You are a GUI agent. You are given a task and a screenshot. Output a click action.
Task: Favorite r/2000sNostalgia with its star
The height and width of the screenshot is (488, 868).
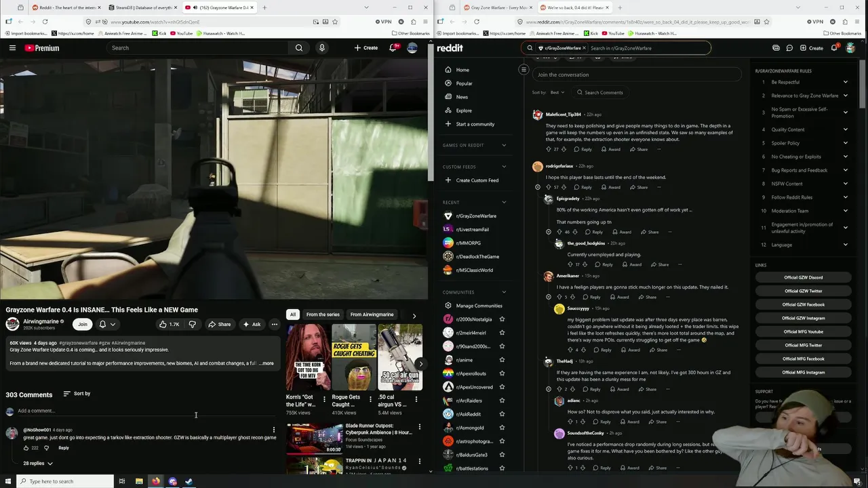click(x=502, y=319)
